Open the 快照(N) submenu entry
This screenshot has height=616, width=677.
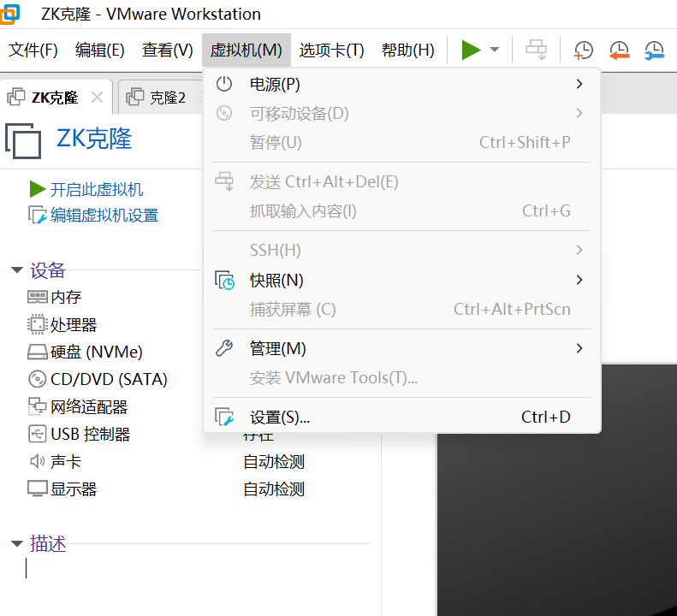(x=402, y=280)
